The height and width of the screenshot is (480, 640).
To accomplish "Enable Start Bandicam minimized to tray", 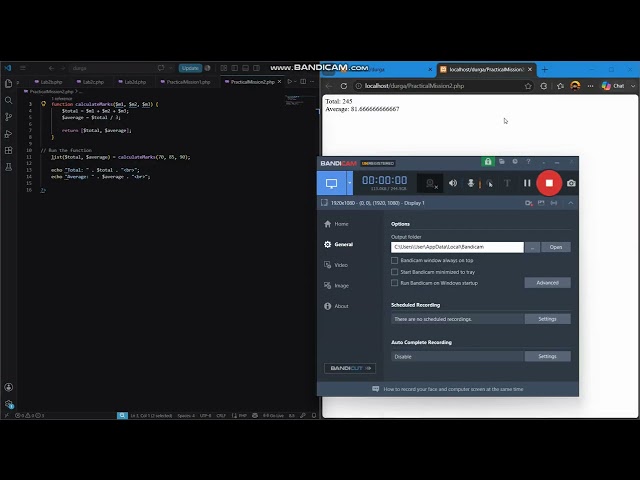I will coord(394,272).
